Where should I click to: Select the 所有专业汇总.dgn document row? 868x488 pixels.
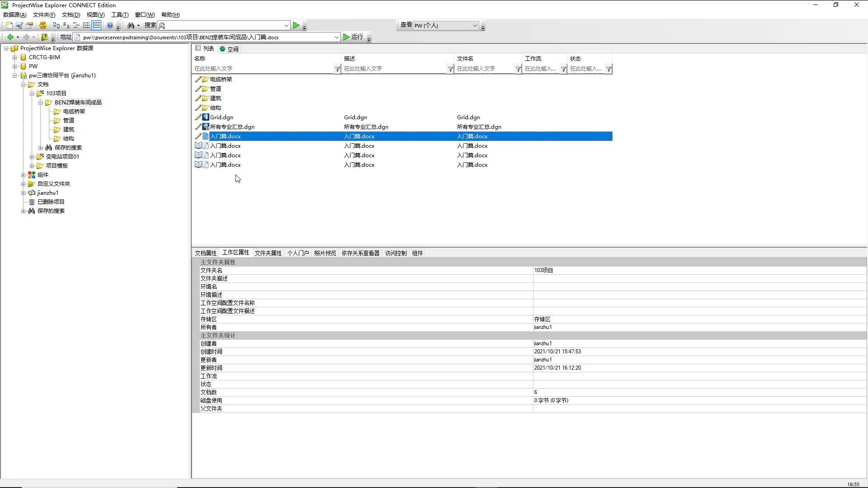click(232, 127)
